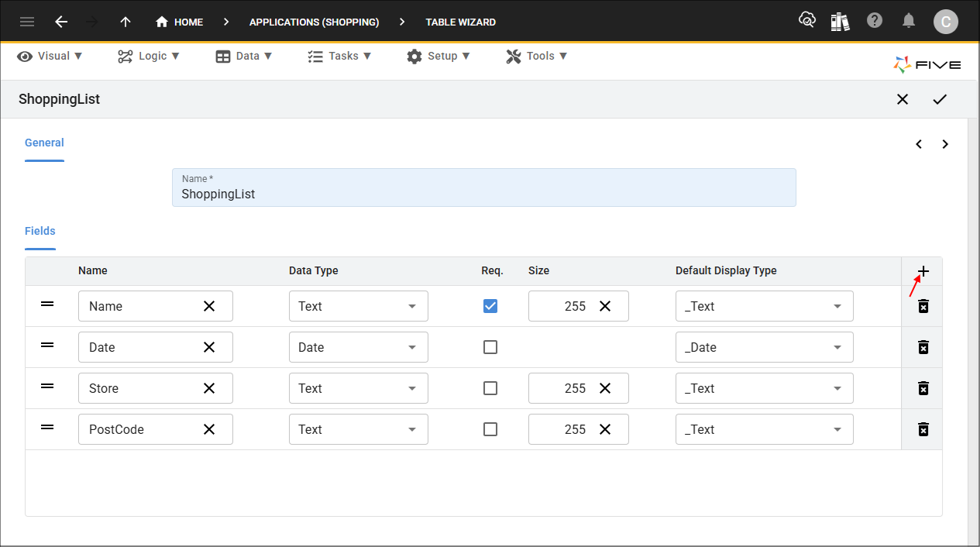Click the plus icon to add field
Image resolution: width=980 pixels, height=547 pixels.
point(923,271)
